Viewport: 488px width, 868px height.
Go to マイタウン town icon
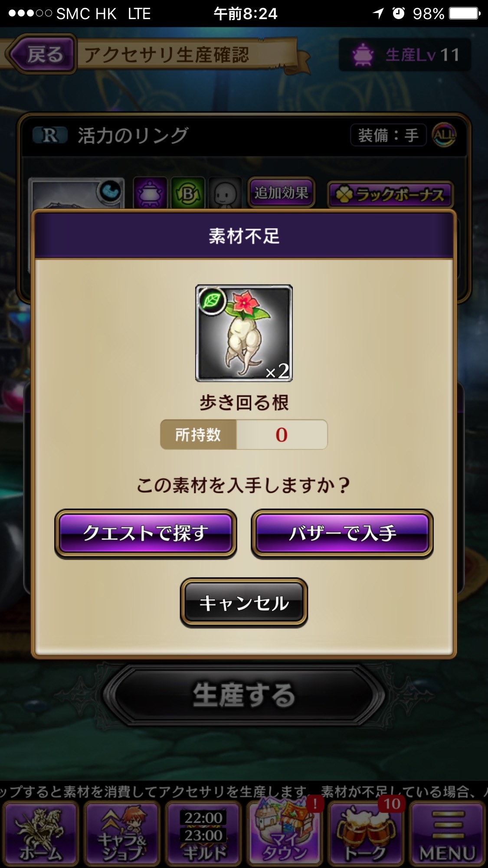tap(285, 834)
